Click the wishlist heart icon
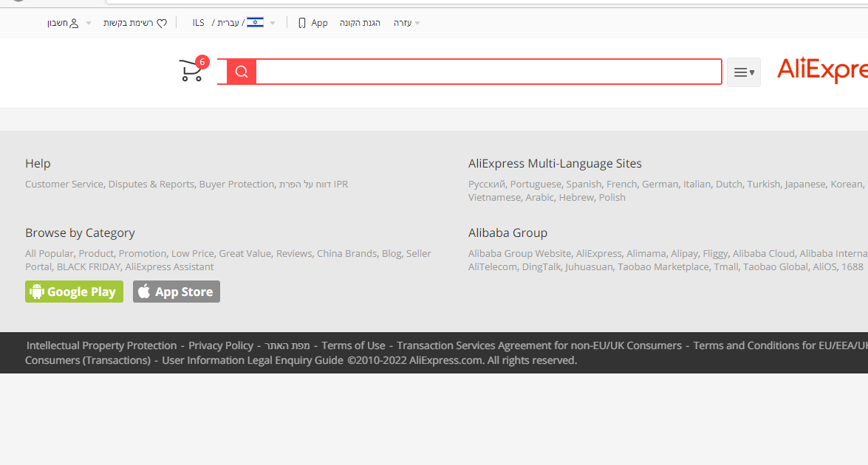The image size is (868, 465). click(x=162, y=23)
